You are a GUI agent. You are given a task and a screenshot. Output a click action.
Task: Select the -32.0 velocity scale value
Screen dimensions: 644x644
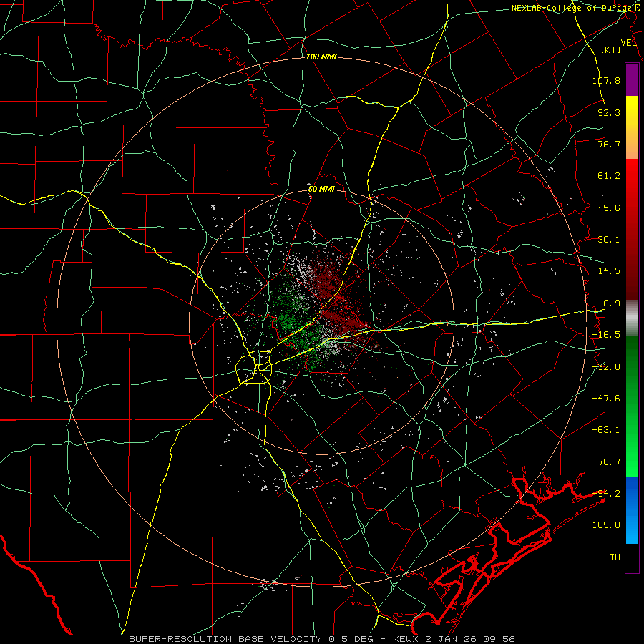(606, 367)
